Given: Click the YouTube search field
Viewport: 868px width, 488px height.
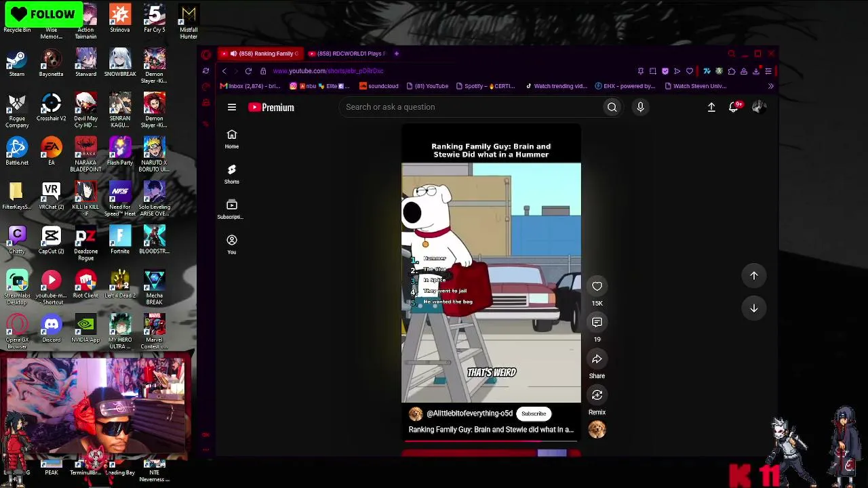Looking at the screenshot, I should point(469,107).
